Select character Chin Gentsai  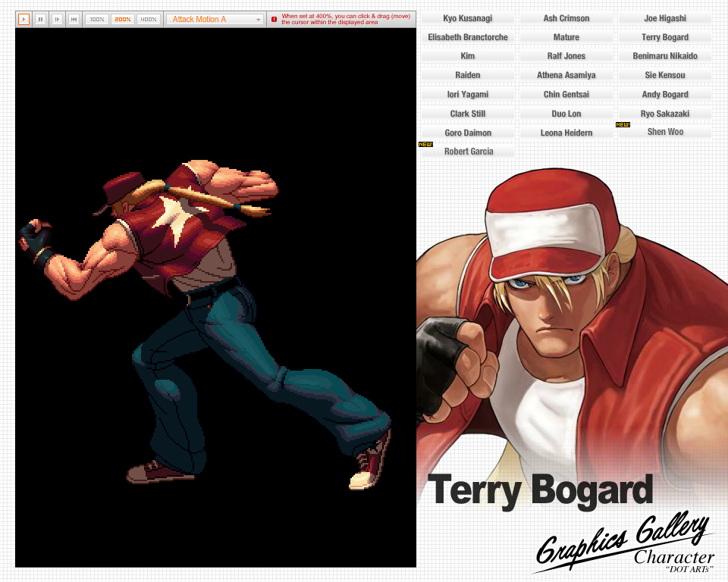[x=566, y=94]
